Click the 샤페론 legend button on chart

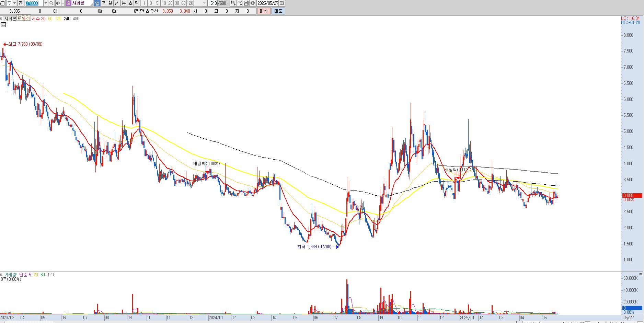pos(10,19)
